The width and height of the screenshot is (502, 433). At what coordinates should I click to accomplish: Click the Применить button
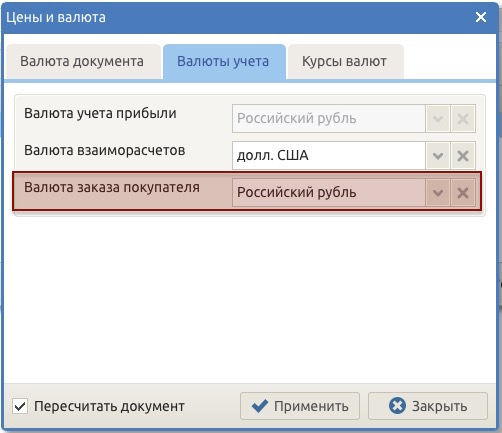(300, 406)
